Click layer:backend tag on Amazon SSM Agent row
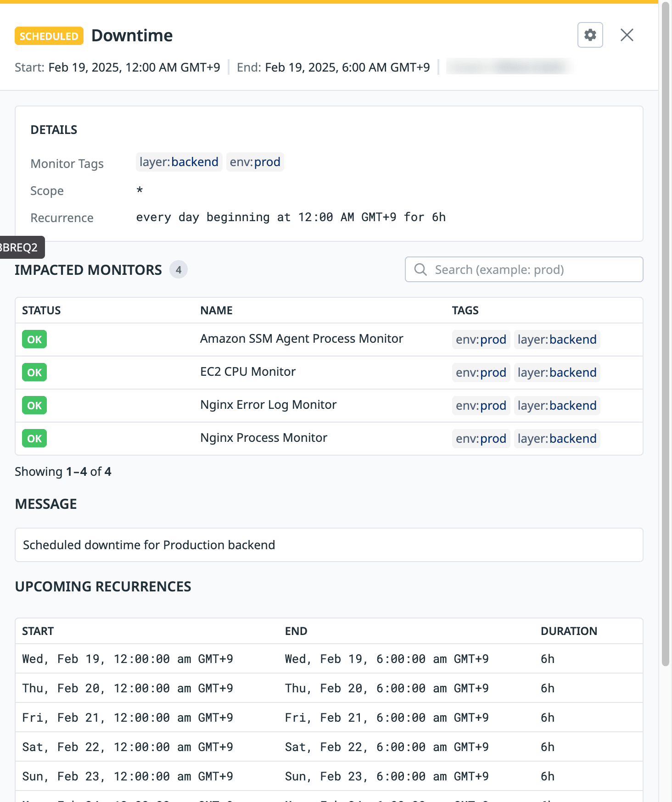The height and width of the screenshot is (802, 672). click(x=557, y=340)
